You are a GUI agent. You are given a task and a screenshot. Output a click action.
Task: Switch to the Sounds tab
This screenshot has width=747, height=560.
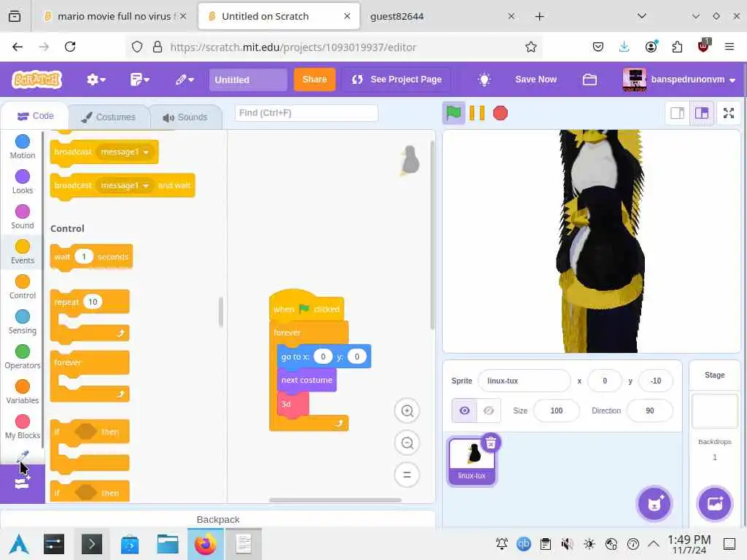[185, 117]
